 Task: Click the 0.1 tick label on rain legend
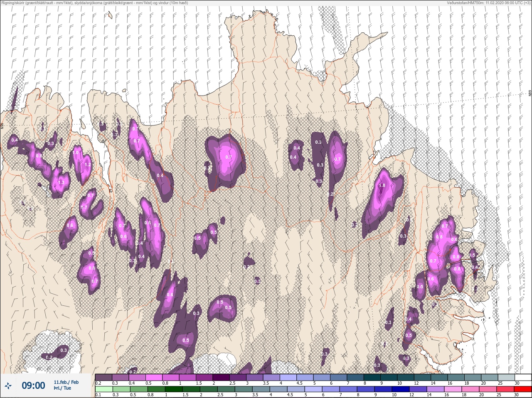98,395
